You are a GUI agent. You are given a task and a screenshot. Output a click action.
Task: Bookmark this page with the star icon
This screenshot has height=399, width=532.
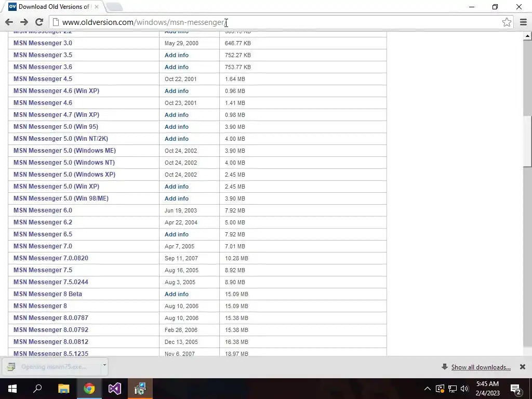pyautogui.click(x=507, y=22)
